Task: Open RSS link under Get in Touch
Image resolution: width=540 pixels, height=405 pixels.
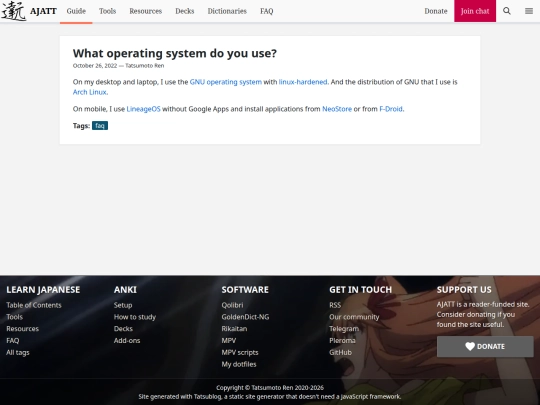Action: point(335,305)
